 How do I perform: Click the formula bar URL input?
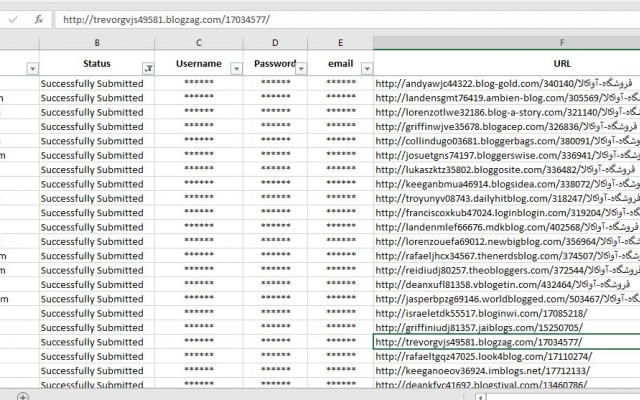[347, 20]
